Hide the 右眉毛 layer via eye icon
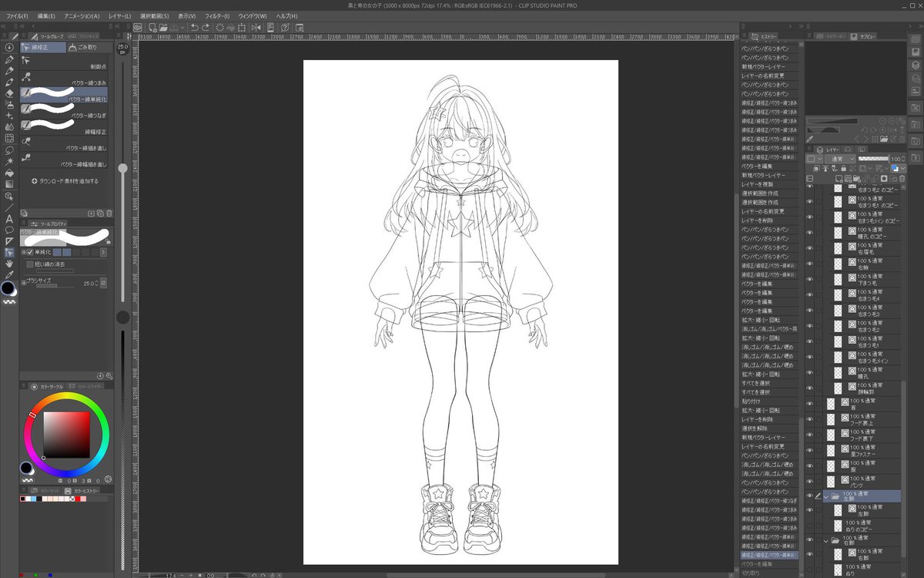 point(809,247)
